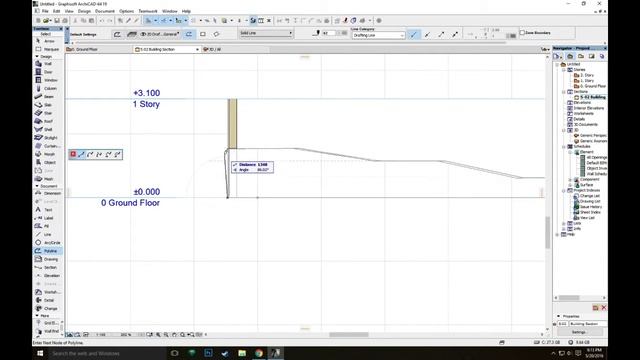The width and height of the screenshot is (640, 360).
Task: Select the Door tool
Action: coord(48,72)
